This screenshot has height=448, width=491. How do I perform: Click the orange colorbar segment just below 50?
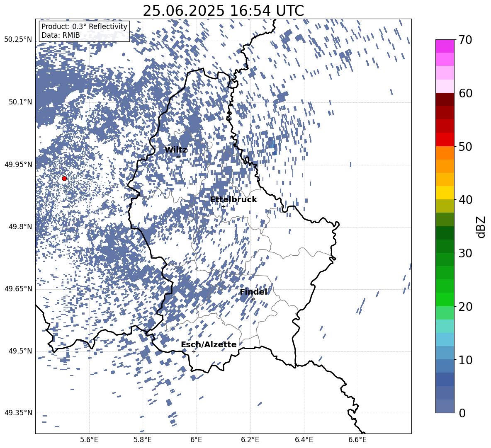pos(445,153)
